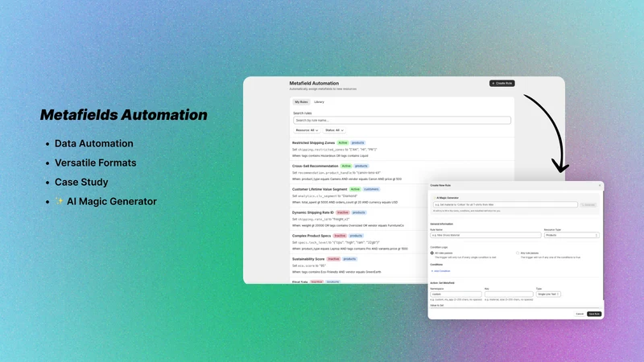Click Inactive badge on Sustainability Score
The width and height of the screenshot is (644, 362).
point(333,259)
